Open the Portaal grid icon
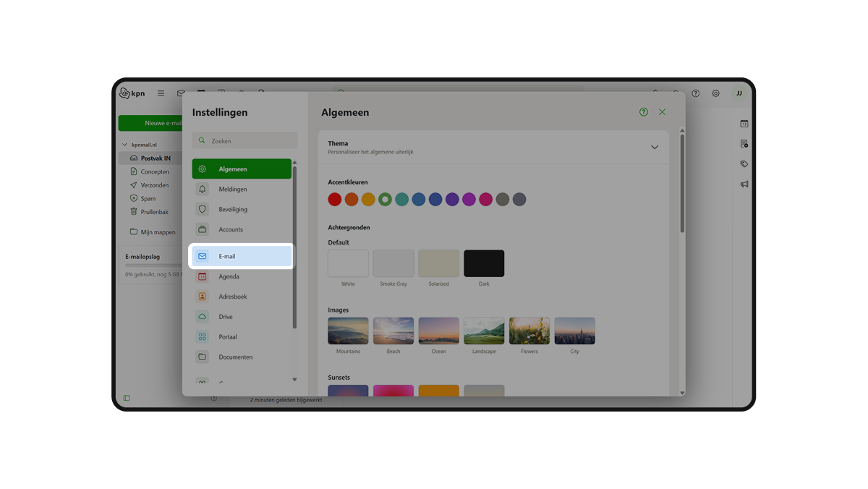This screenshot has height=489, width=868. click(x=203, y=336)
